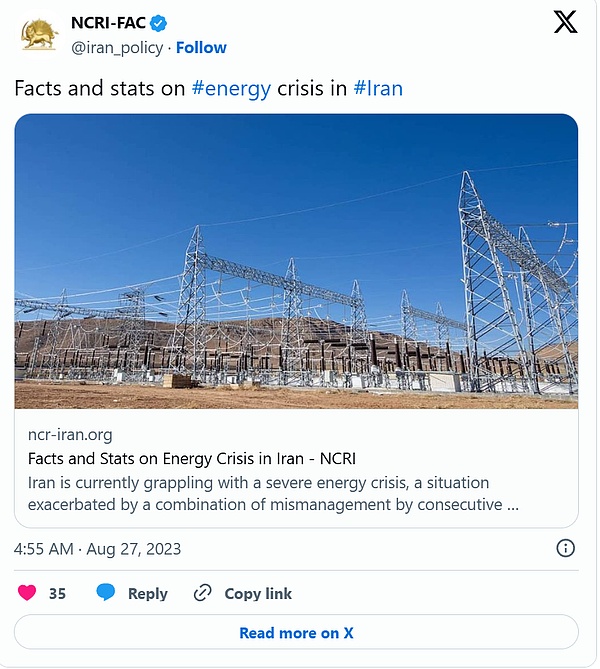600x669 pixels.
Task: Open the #Iran hashtag
Action: pos(378,88)
